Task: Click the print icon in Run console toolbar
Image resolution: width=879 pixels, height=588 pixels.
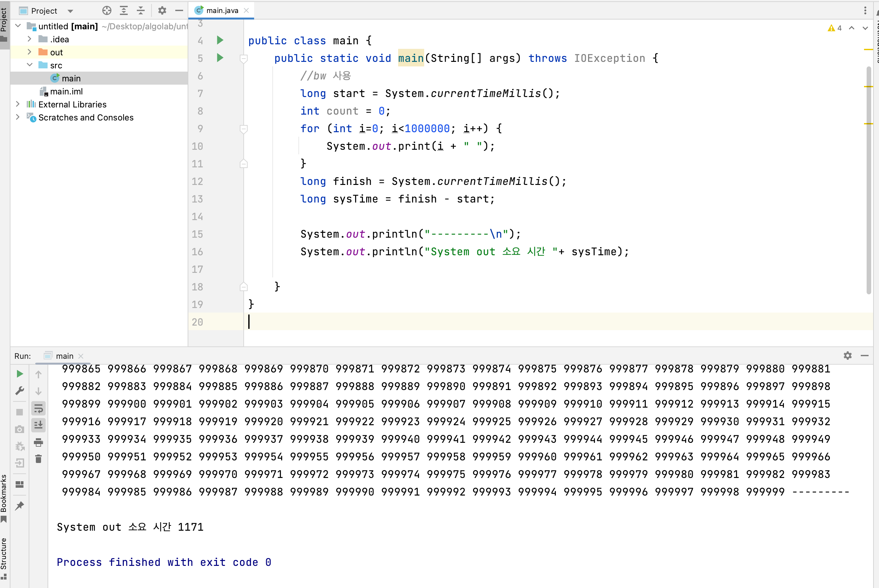Action: click(x=38, y=442)
